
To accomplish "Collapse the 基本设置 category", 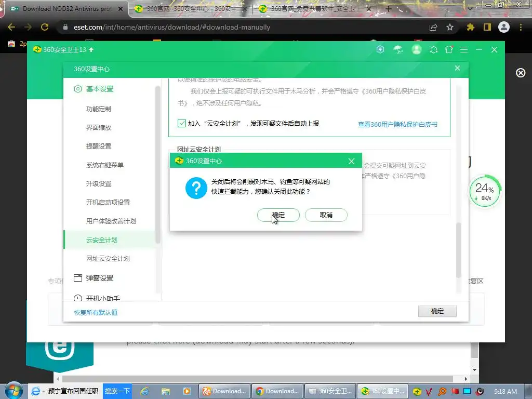I will 94,89.
